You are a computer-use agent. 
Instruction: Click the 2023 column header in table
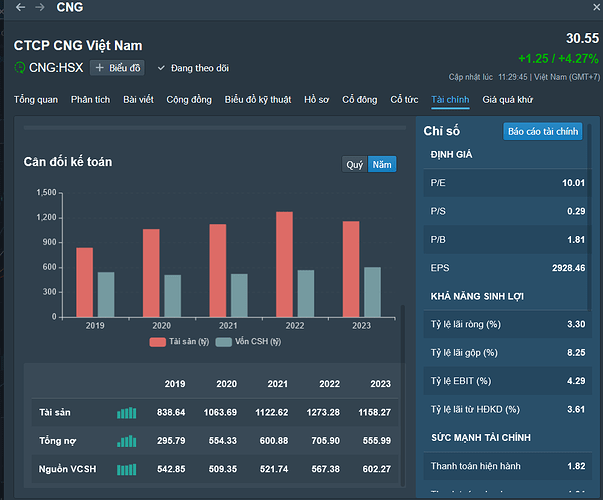(x=380, y=384)
